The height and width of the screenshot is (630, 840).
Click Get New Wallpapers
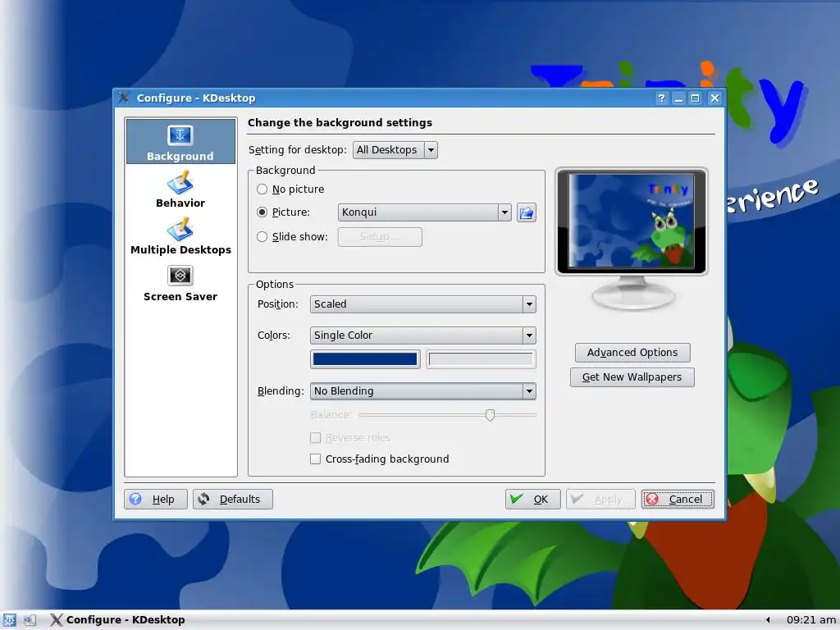click(x=632, y=377)
